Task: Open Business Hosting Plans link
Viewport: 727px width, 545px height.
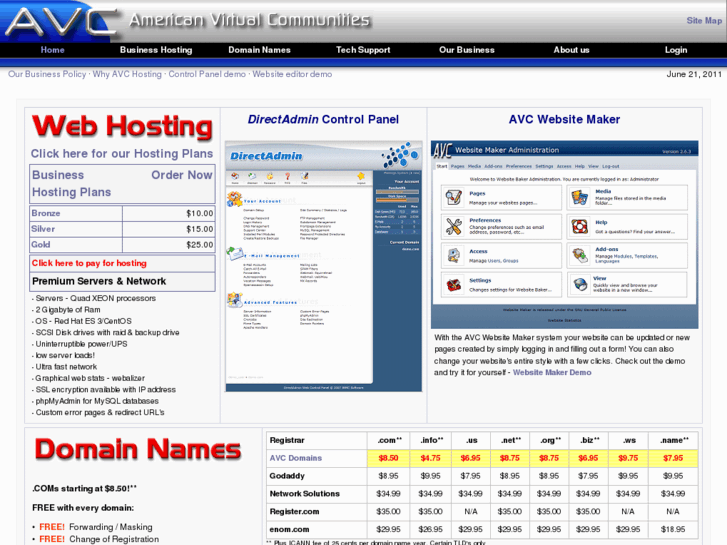Action: (x=71, y=184)
